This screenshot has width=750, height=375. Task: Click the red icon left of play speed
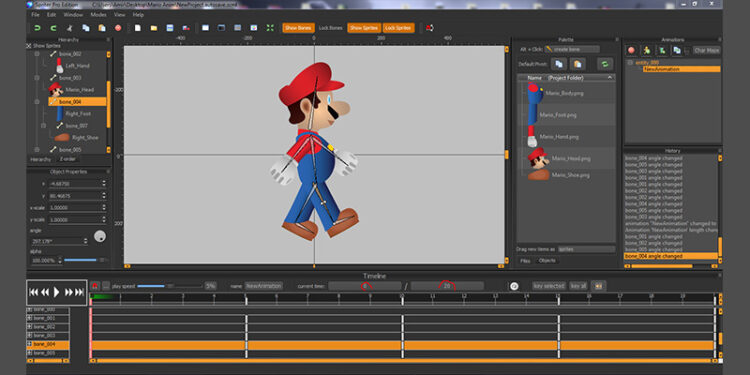(95, 286)
